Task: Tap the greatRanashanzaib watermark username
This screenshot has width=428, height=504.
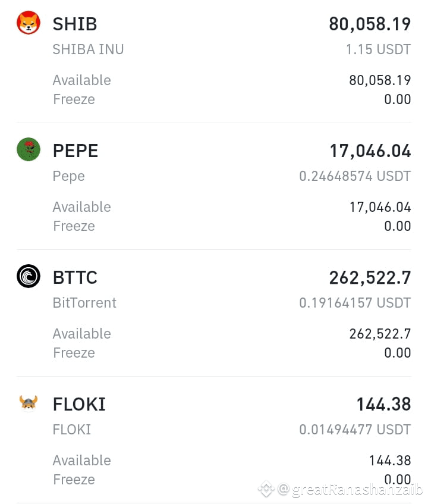Action: click(x=351, y=489)
